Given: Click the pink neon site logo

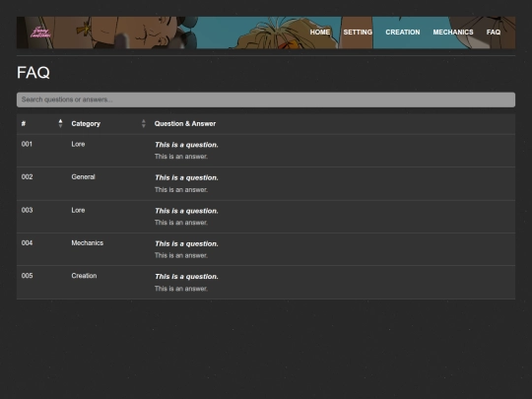Looking at the screenshot, I should pyautogui.click(x=40, y=33).
